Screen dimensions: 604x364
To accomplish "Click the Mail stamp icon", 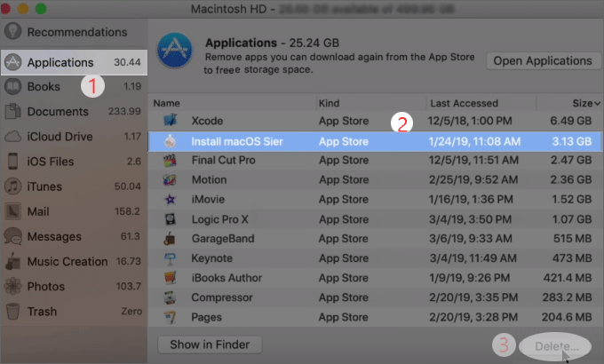I will 13,211.
